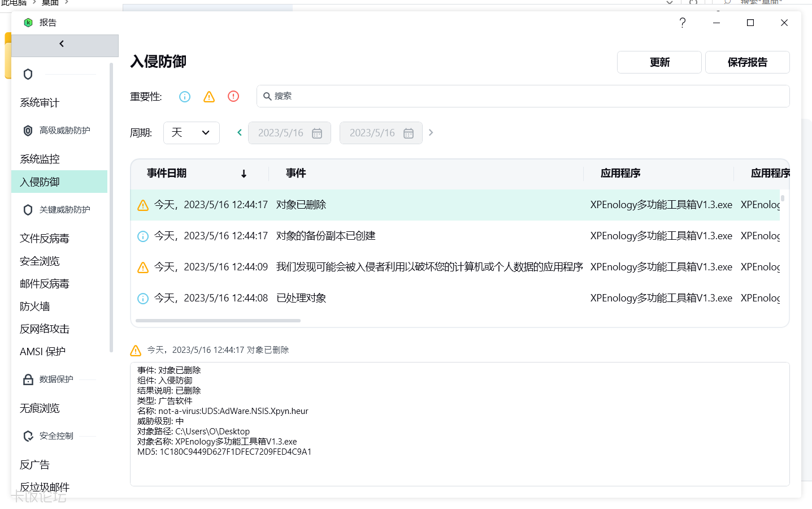Sort by 事件日期 column header
This screenshot has height=509, width=812.
(x=167, y=174)
